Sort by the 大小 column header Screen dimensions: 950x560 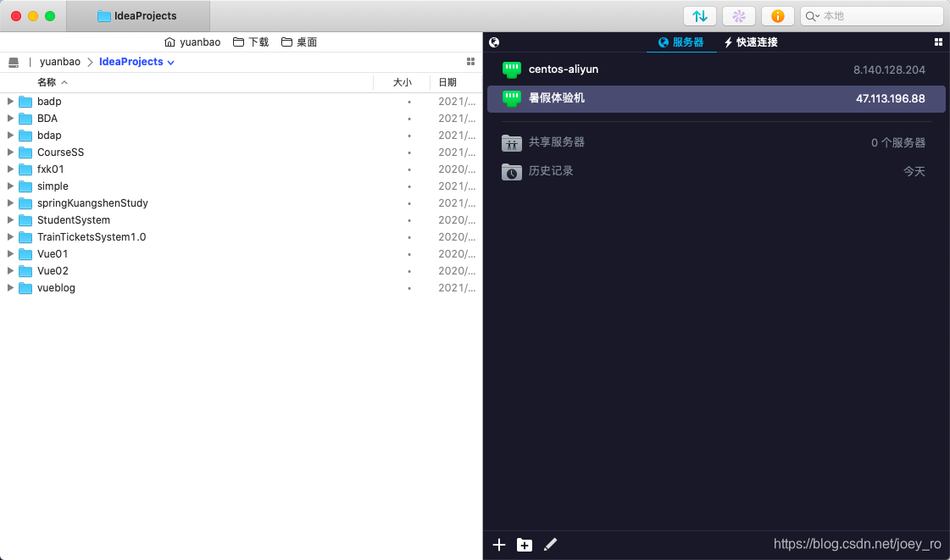pyautogui.click(x=403, y=82)
